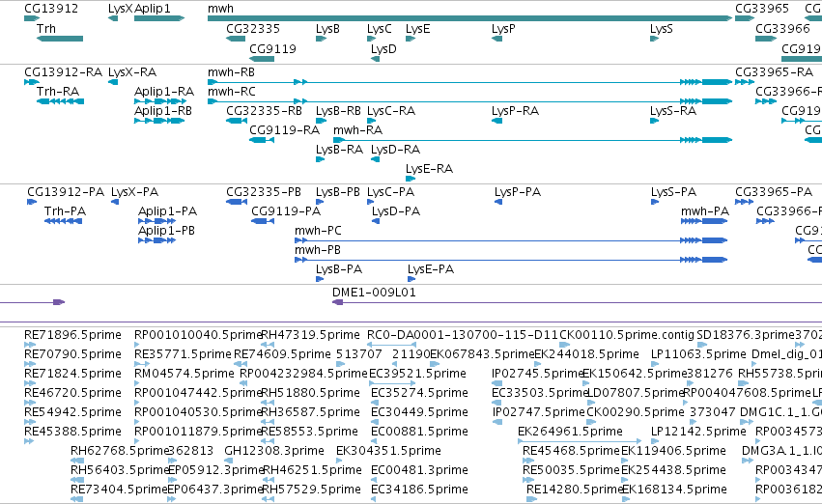Open the CG33966 gene label
This screenshot has width=822, height=504.
click(x=782, y=29)
